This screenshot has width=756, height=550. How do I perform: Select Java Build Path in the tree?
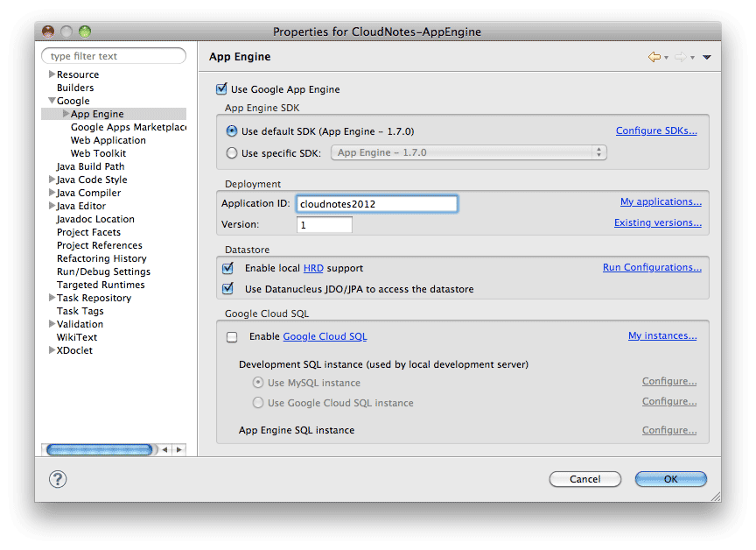pyautogui.click(x=90, y=166)
